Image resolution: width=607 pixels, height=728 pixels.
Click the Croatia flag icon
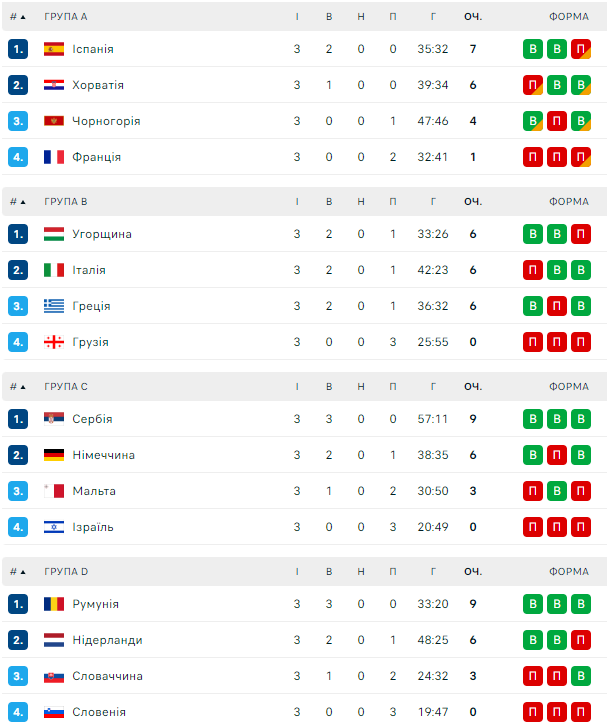[54, 85]
